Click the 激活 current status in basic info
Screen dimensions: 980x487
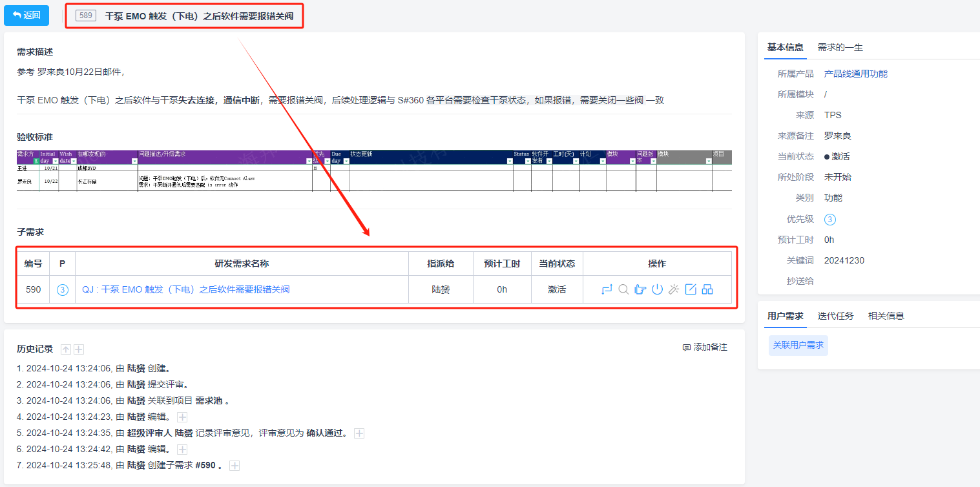point(837,156)
